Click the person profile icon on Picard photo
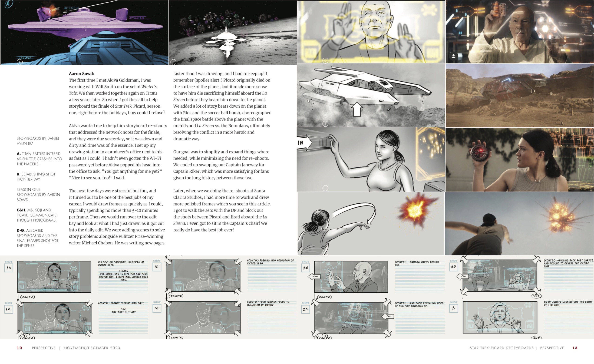Image resolution: width=594 pixels, height=364 pixels. pyautogui.click(x=453, y=56)
